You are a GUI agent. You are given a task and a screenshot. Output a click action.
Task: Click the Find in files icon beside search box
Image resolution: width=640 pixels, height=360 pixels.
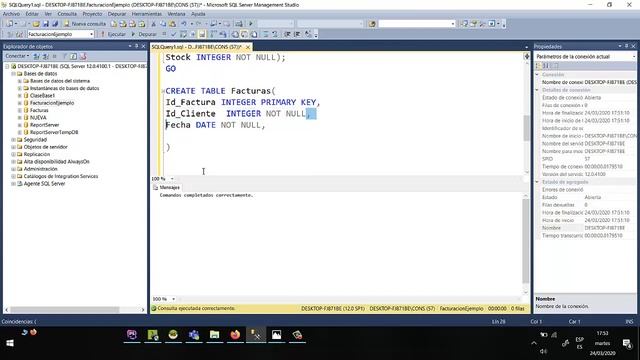click(x=372, y=24)
